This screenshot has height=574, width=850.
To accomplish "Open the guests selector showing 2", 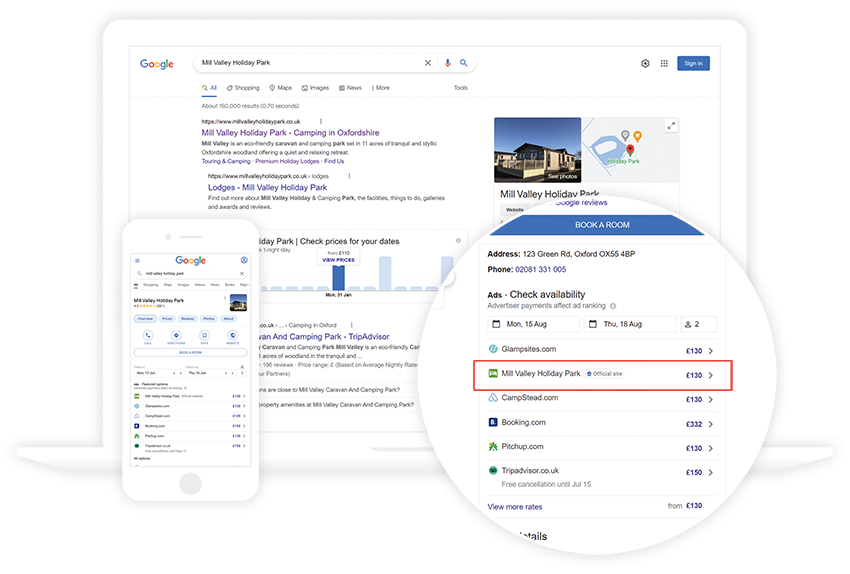I will tap(699, 324).
